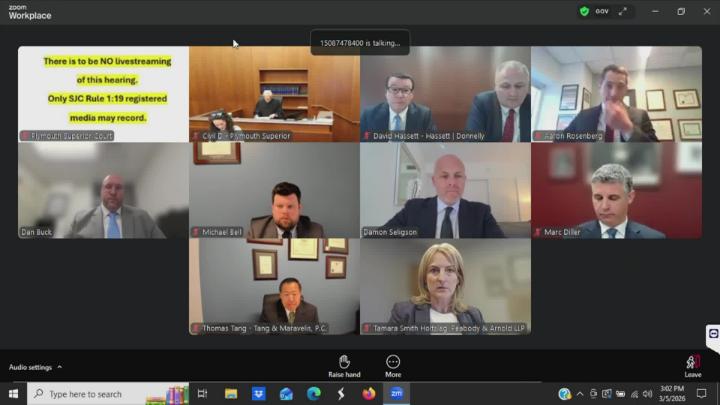The width and height of the screenshot is (720, 405).
Task: Click the Task View taskbar icon
Action: click(203, 394)
